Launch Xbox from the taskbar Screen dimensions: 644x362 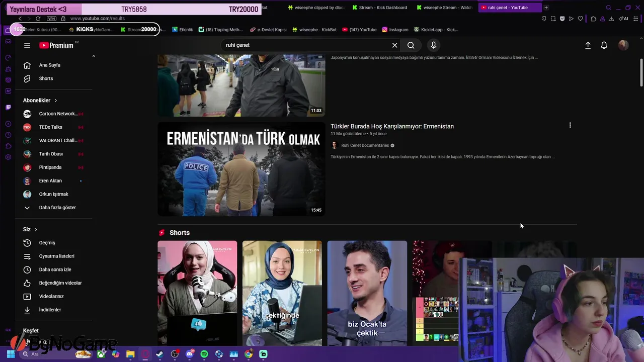pyautogui.click(x=101, y=354)
